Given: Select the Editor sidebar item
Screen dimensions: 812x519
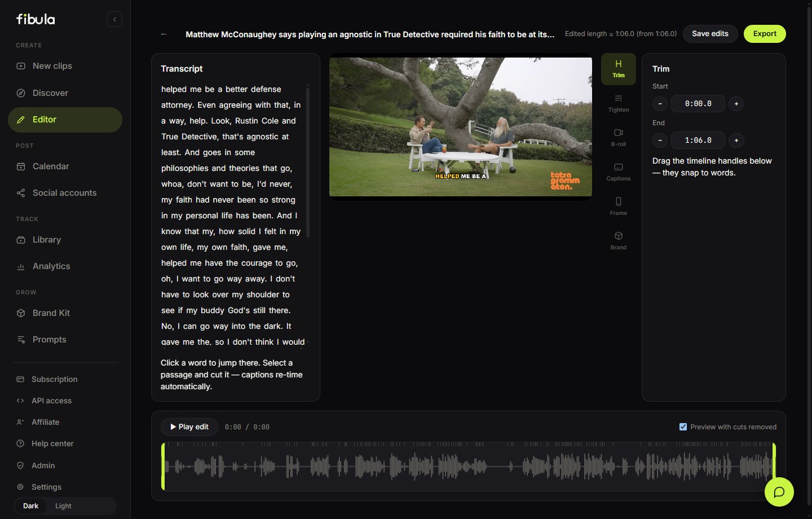Looking at the screenshot, I should tap(65, 120).
